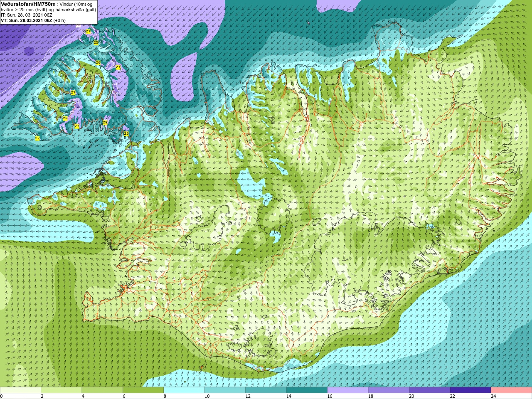The height and width of the screenshot is (399, 532).
Task: Click the legend scale value 24
Action: [493, 397]
